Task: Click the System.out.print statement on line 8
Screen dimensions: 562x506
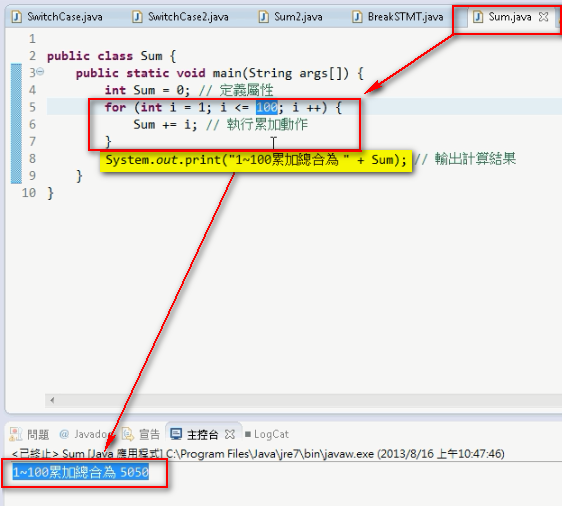Action: 256,160
